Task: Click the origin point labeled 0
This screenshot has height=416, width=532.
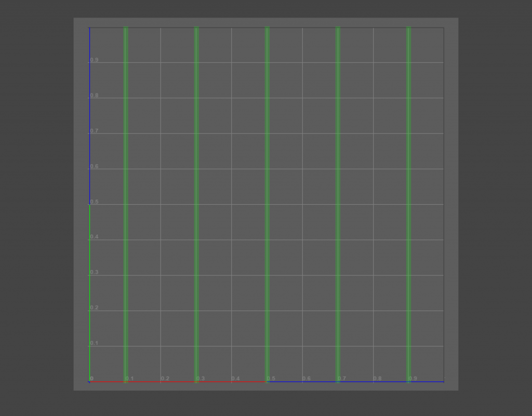Action: coord(91,379)
